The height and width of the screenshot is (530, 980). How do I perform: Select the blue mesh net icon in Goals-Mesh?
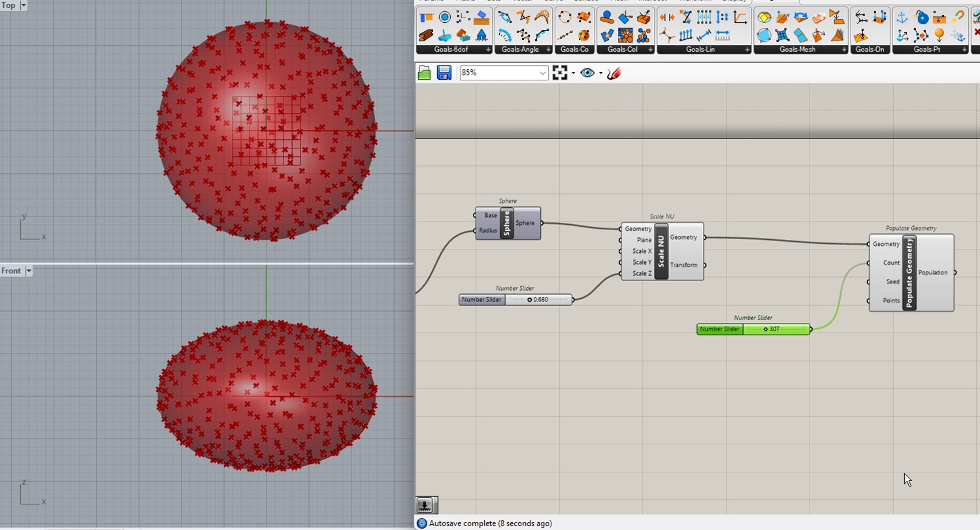782,35
